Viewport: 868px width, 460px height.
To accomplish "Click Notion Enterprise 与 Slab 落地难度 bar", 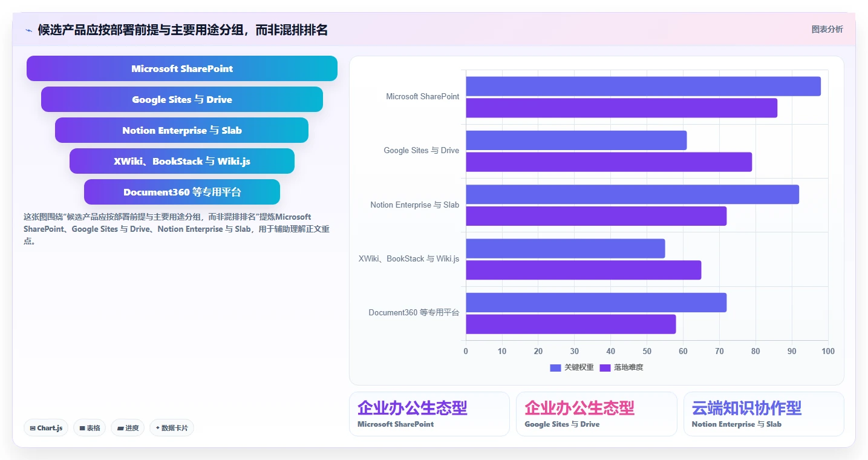I will [596, 216].
